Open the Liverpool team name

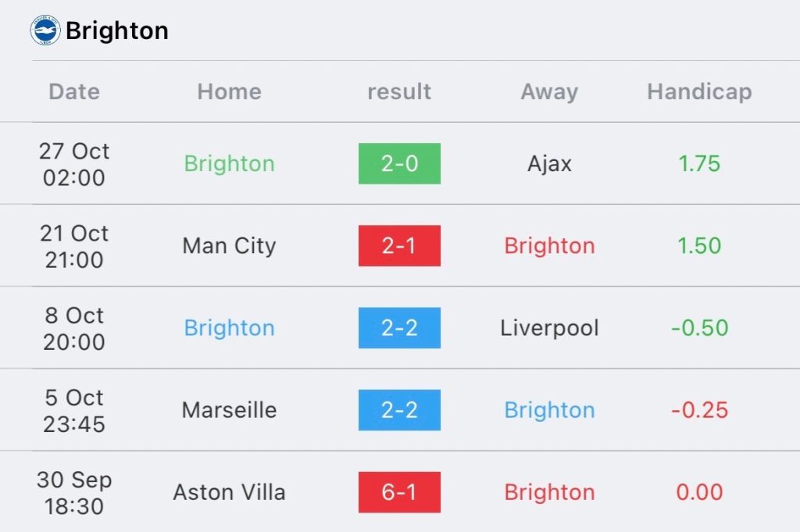click(x=549, y=328)
